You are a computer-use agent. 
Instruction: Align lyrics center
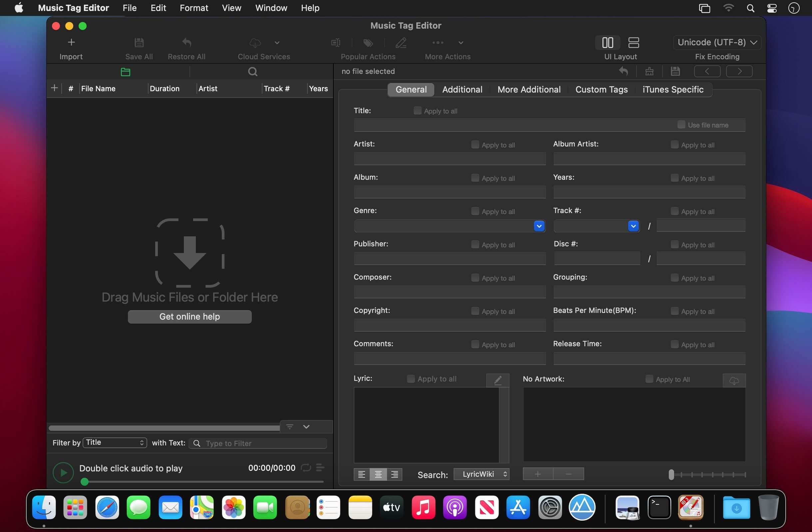pos(378,474)
